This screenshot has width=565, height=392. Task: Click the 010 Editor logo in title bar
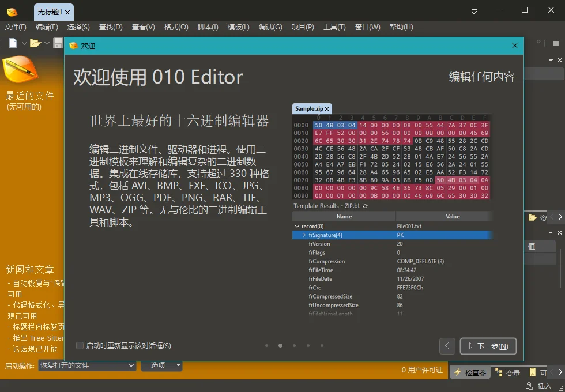pyautogui.click(x=12, y=12)
